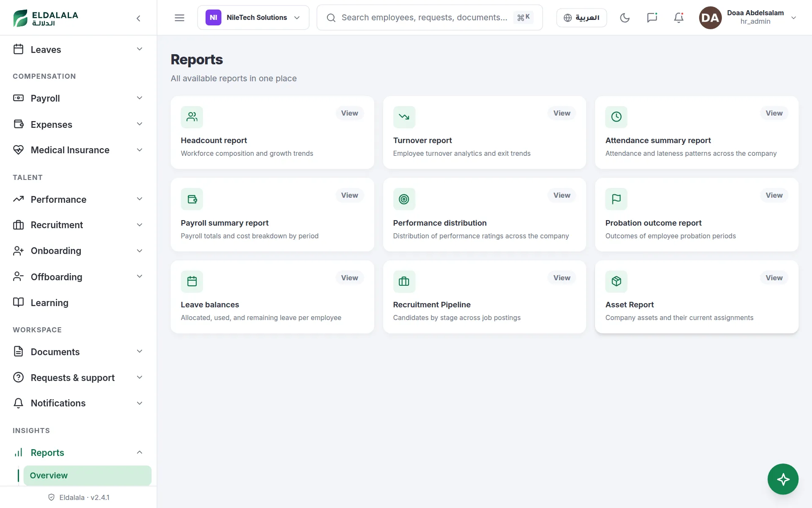Screen dimensions: 812x508
Task: Expand the Recruitment sidebar menu
Action: pos(78,225)
